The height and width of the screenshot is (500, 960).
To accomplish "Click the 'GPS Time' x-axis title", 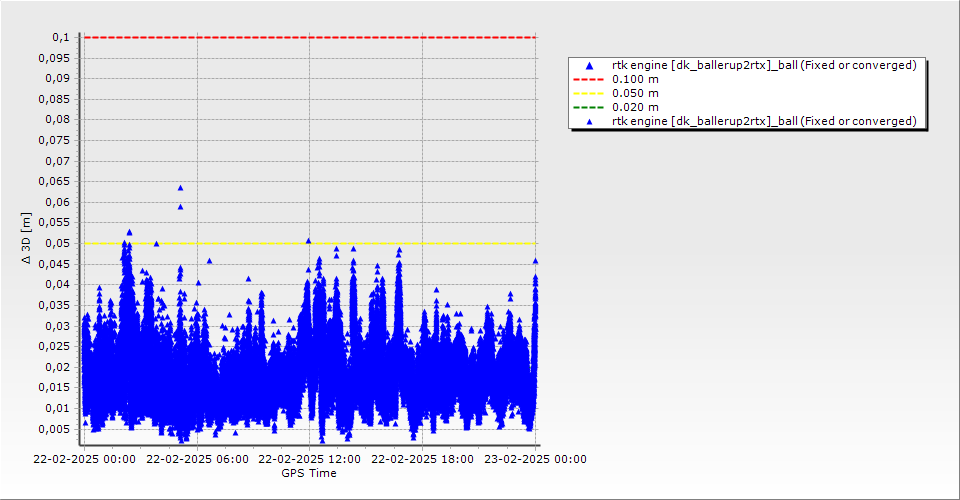I will click(309, 473).
